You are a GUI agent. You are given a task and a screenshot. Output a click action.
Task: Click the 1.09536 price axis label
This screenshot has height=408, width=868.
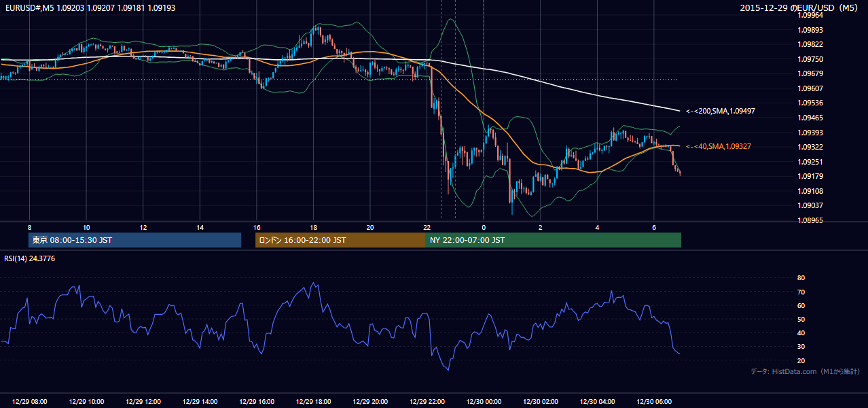811,103
